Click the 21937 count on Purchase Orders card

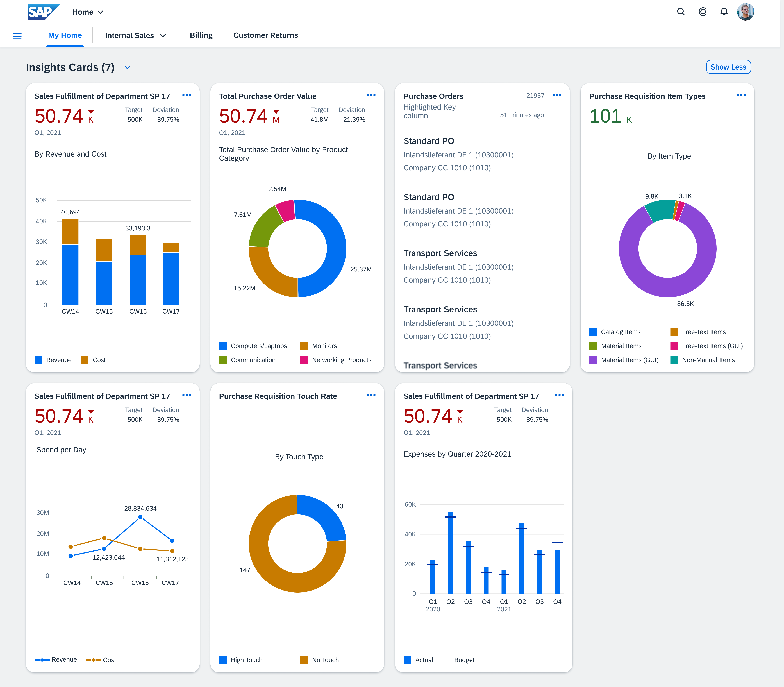(535, 96)
